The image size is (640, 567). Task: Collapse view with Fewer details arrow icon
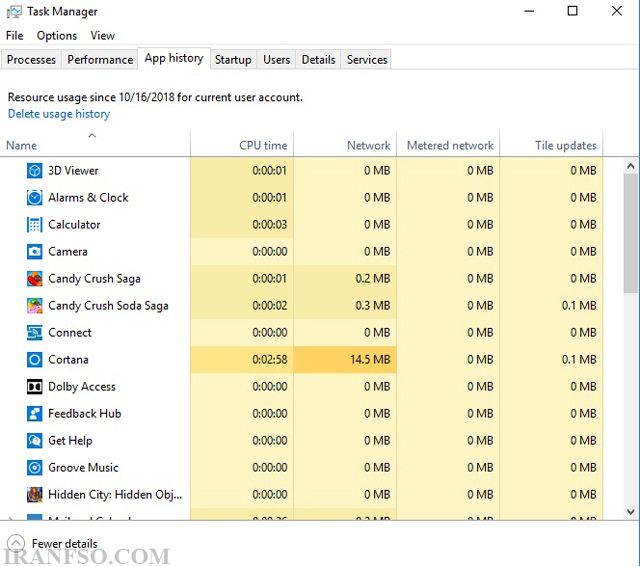coord(16,543)
